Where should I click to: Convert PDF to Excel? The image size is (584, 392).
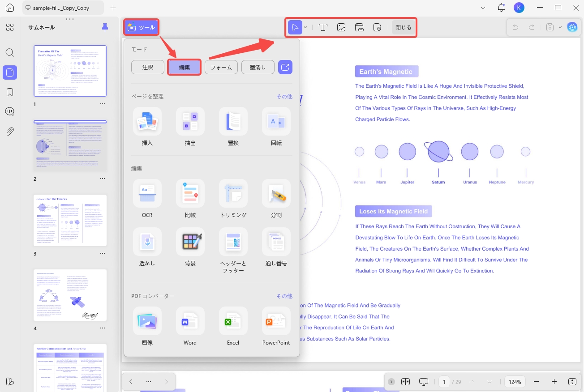tap(233, 321)
